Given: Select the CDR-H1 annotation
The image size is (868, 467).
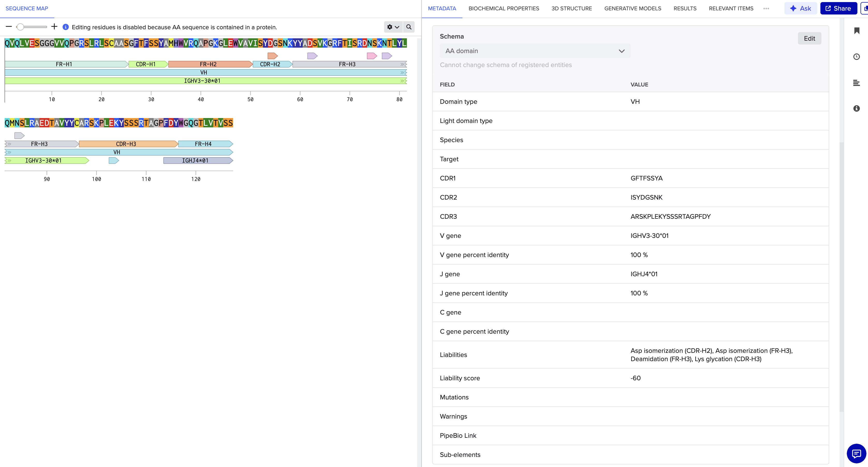Looking at the screenshot, I should 148,64.
